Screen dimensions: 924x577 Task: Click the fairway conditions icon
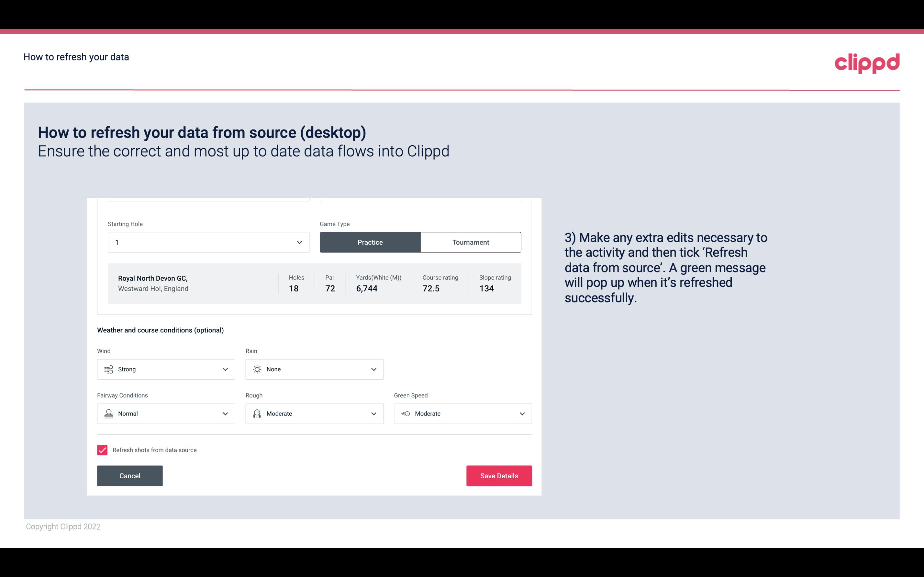pos(108,413)
